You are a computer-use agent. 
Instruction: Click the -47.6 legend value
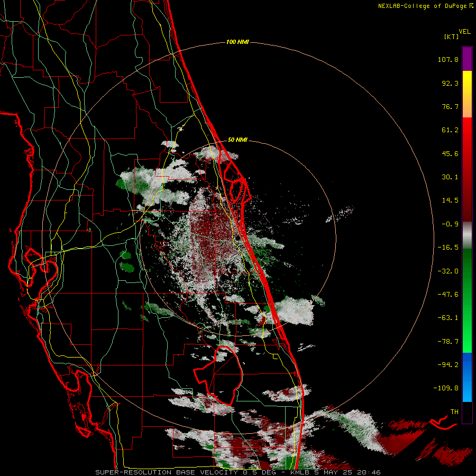click(x=448, y=295)
